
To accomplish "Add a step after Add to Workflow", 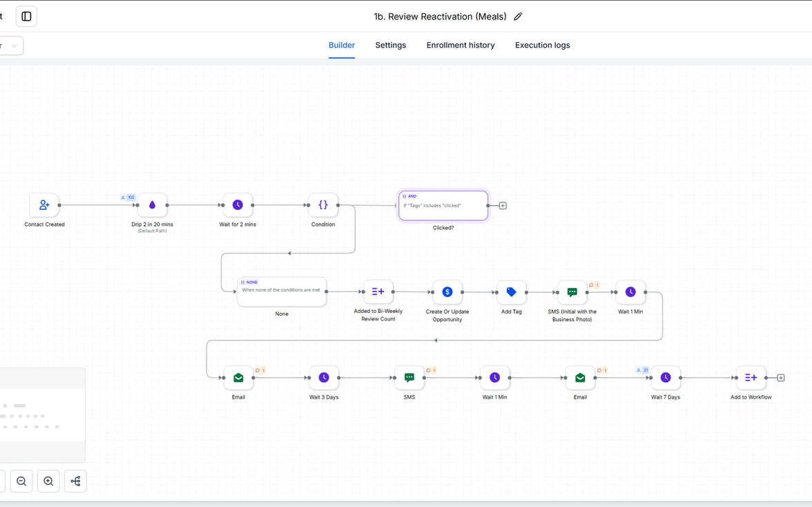I will click(x=781, y=378).
